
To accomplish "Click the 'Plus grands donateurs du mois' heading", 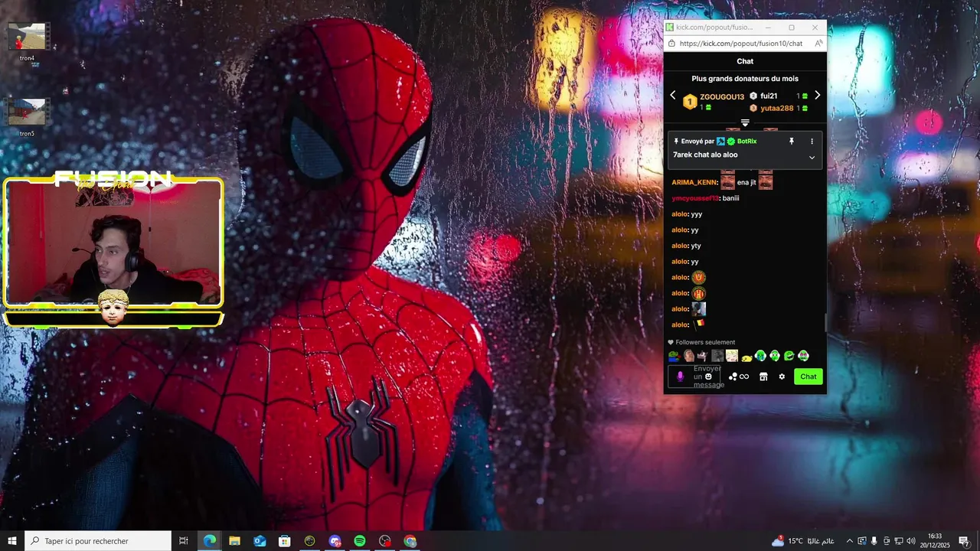I will pos(745,79).
